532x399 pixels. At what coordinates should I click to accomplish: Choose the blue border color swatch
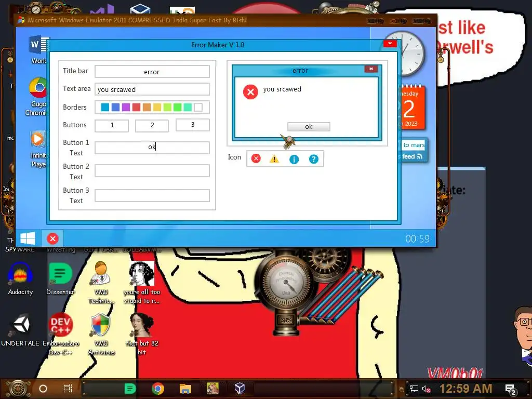(x=116, y=107)
